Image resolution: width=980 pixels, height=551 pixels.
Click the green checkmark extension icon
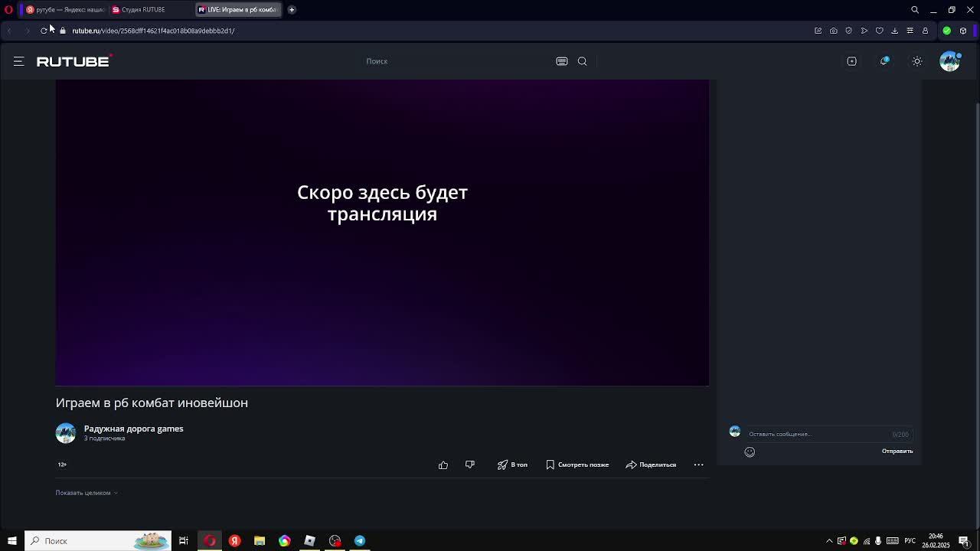[947, 31]
